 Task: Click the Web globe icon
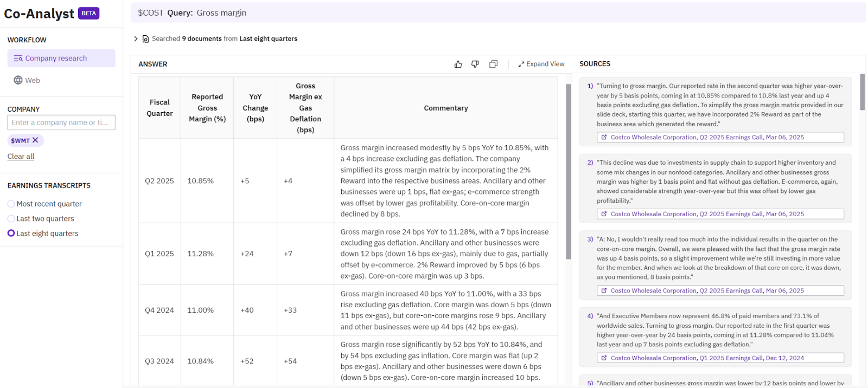click(x=18, y=80)
